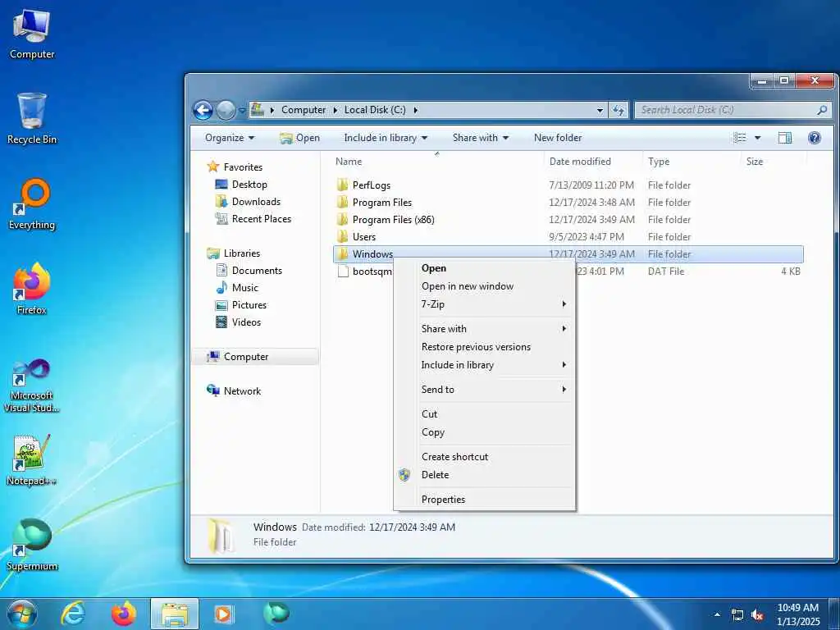
Task: Open the Include in library toolbar dropdown
Action: tap(386, 138)
